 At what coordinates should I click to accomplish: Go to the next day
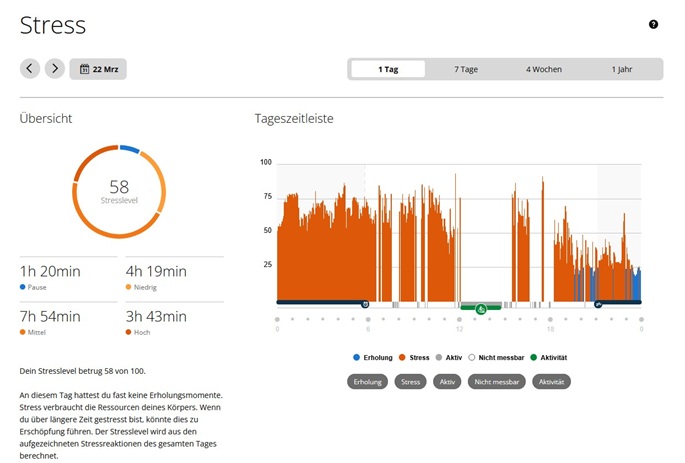pos(55,69)
